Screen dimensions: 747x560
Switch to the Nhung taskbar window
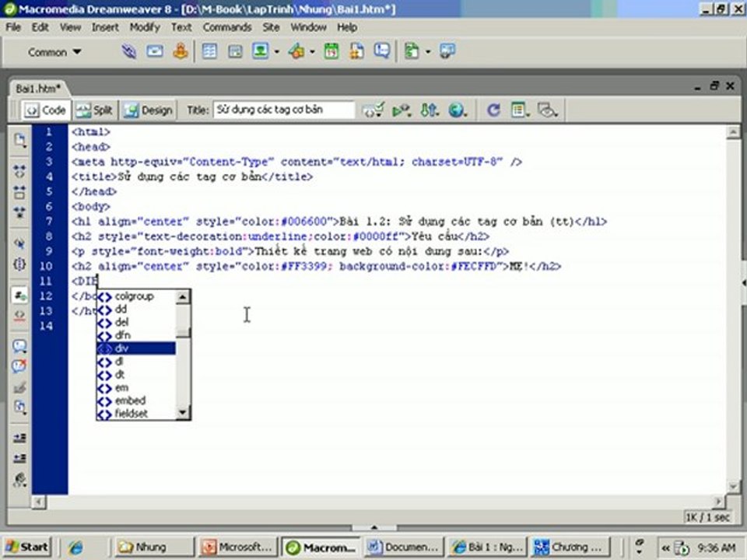(x=156, y=547)
